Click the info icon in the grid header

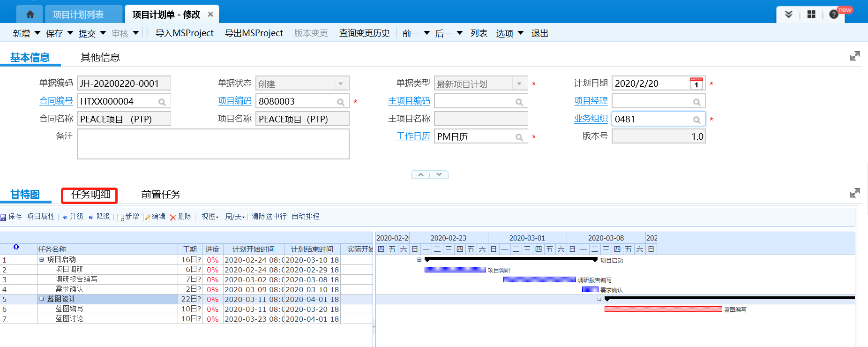(16, 247)
